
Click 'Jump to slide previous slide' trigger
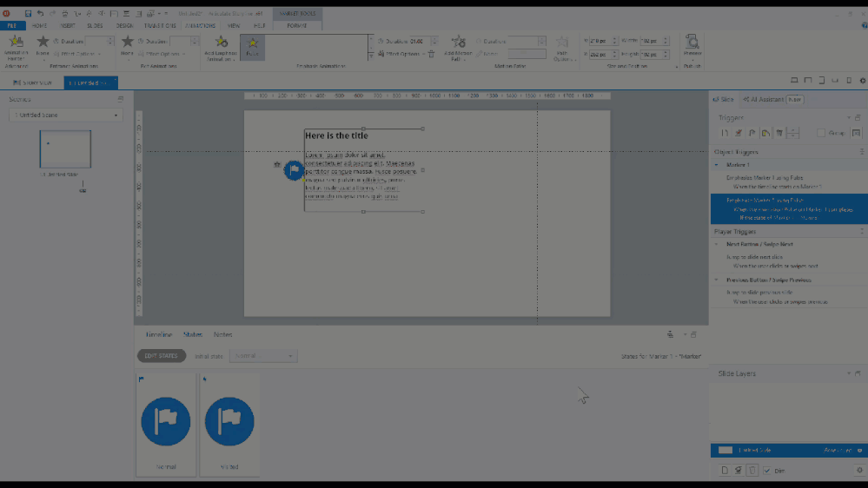pyautogui.click(x=759, y=293)
